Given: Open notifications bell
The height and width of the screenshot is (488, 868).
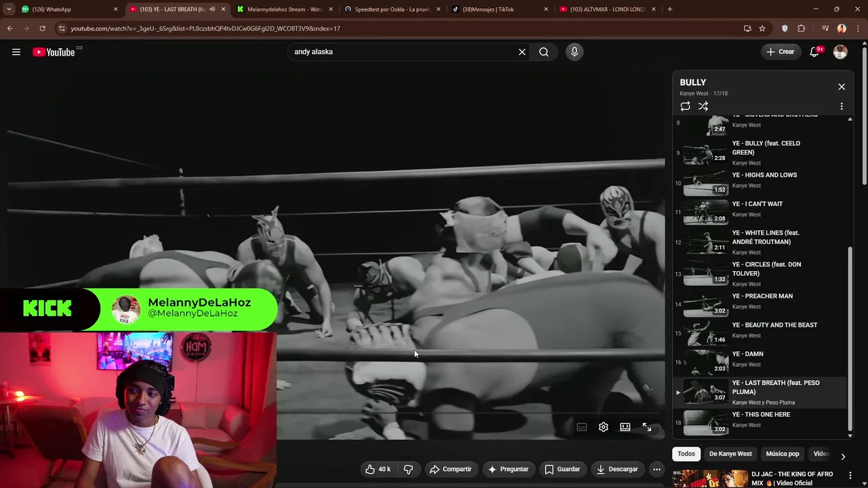Looking at the screenshot, I should coord(816,52).
